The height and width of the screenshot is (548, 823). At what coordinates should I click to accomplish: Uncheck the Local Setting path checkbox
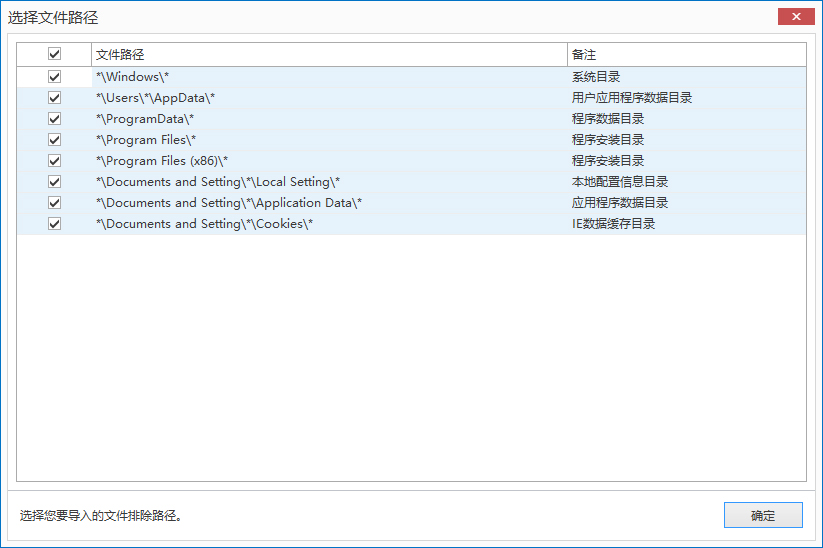pyautogui.click(x=54, y=182)
